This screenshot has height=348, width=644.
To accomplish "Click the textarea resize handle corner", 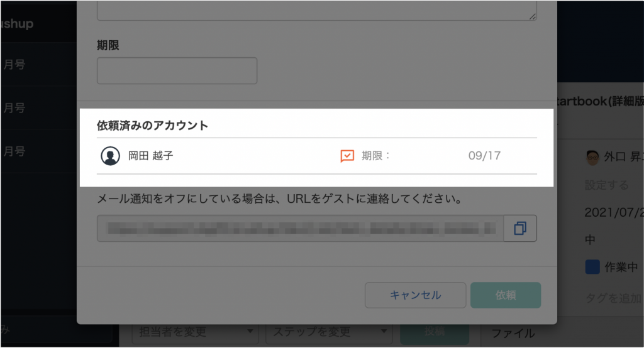I will pos(532,16).
